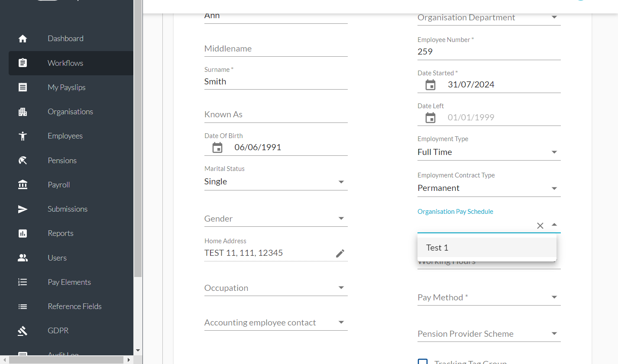Click the My Payslips receipt icon
The image size is (618, 364).
pos(23,87)
